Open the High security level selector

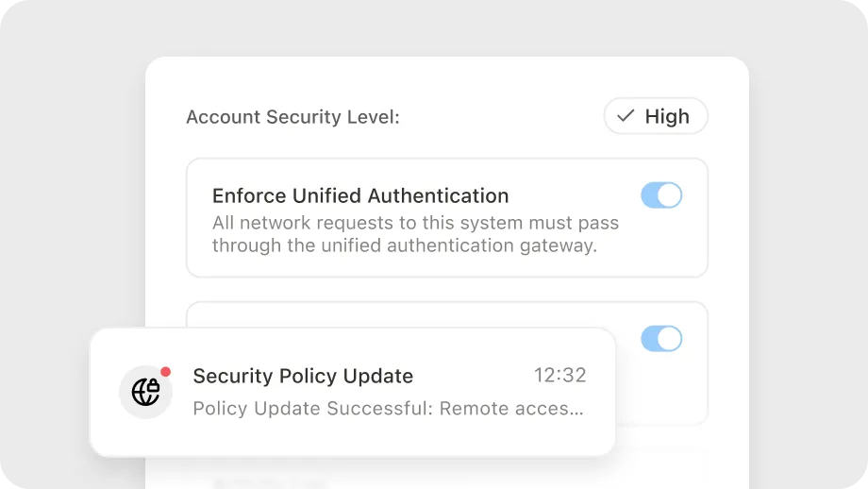[656, 116]
